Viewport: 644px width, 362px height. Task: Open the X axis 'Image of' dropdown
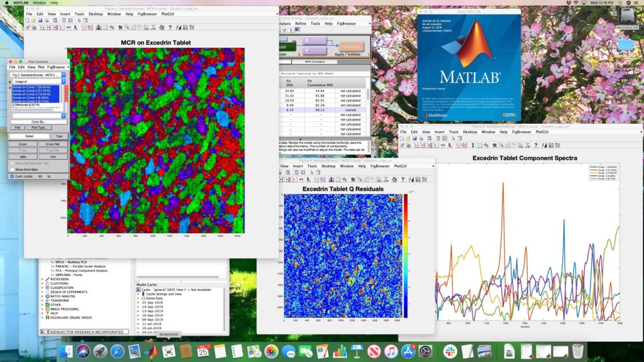point(40,82)
